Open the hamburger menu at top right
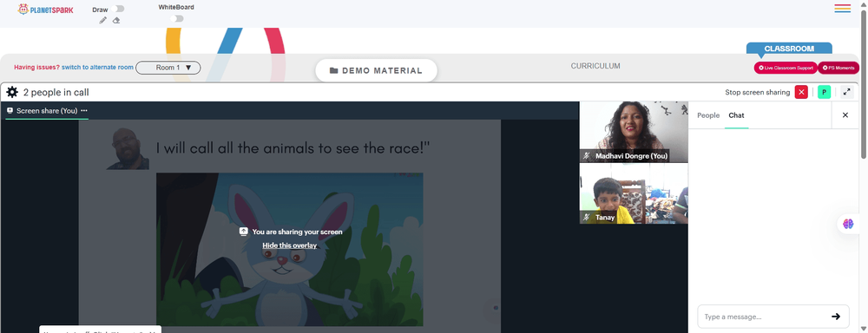 click(843, 9)
